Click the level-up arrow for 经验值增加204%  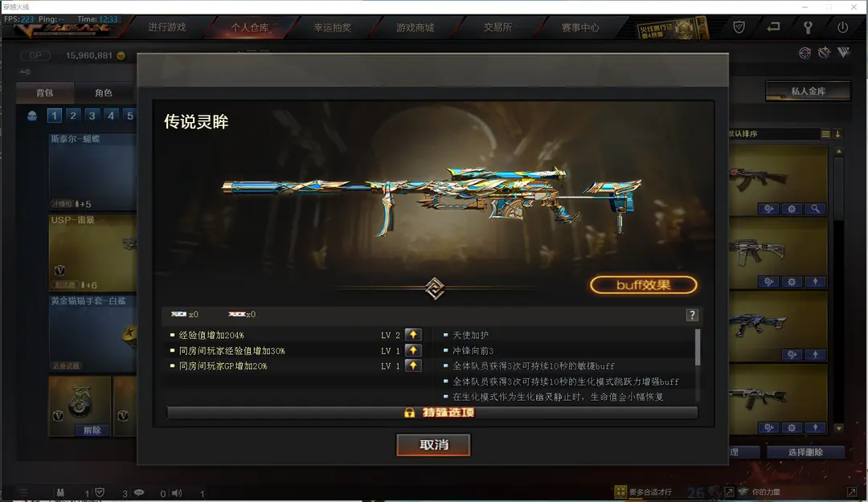413,335
